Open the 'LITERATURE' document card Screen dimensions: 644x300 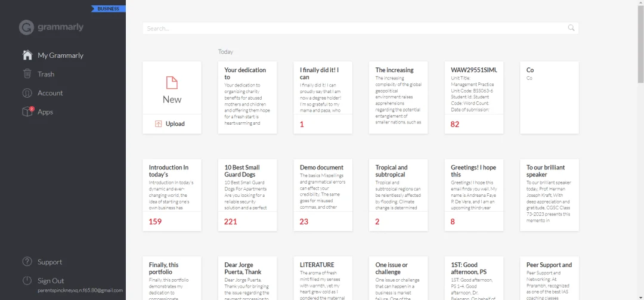click(x=323, y=278)
